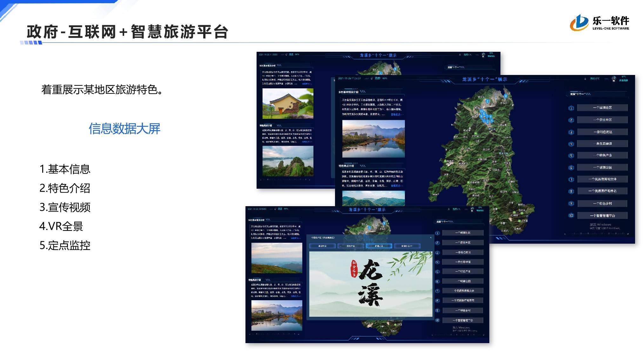Select the highlighted tab in bottom dashboard popup
644x352 pixels.
[x=379, y=246]
